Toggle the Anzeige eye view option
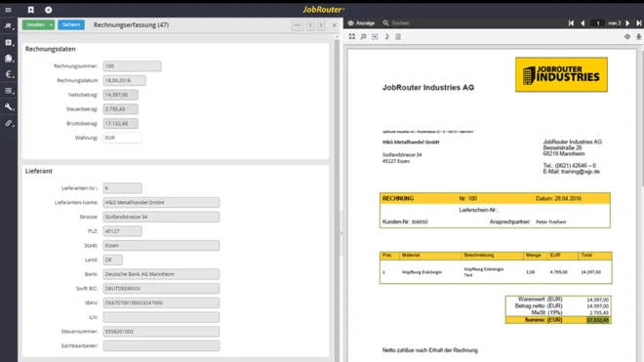This screenshot has width=644, height=362. (x=361, y=23)
